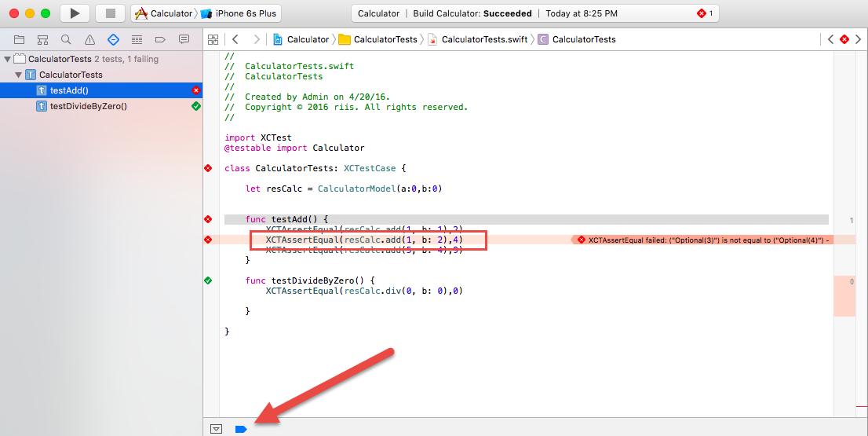Click the CalculatorTests class in the jump bar
Image resolution: width=868 pixels, height=436 pixels.
578,39
